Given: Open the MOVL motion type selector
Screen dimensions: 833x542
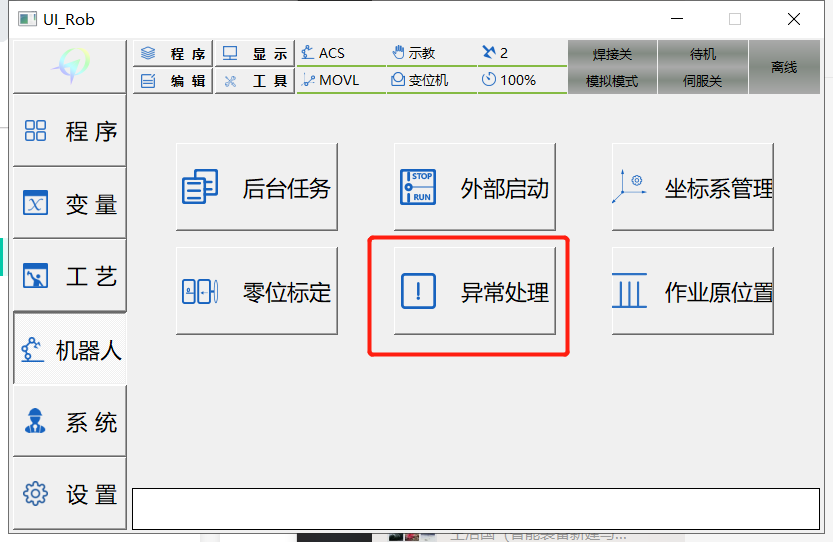Looking at the screenshot, I should coord(341,80).
